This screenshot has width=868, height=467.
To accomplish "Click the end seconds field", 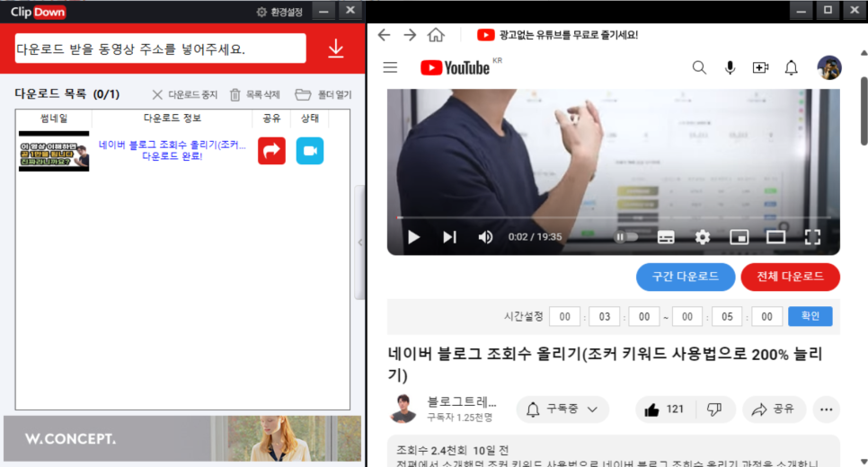I will (x=766, y=316).
